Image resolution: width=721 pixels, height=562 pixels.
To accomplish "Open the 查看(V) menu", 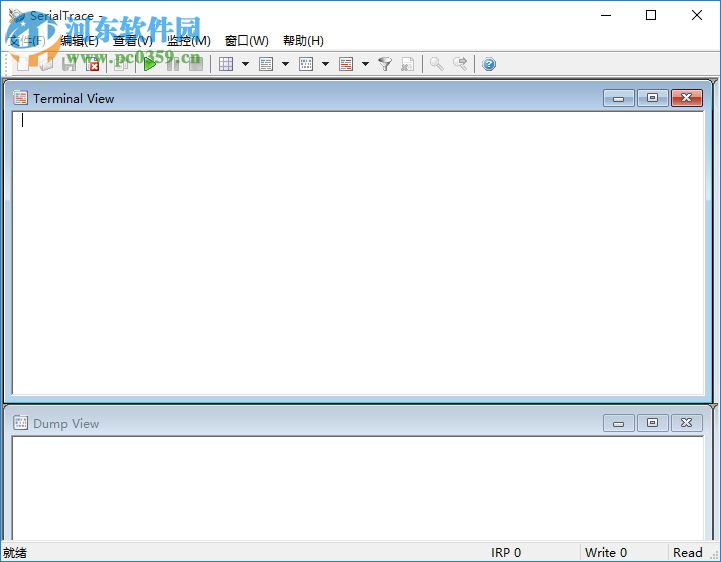I will (x=133, y=41).
